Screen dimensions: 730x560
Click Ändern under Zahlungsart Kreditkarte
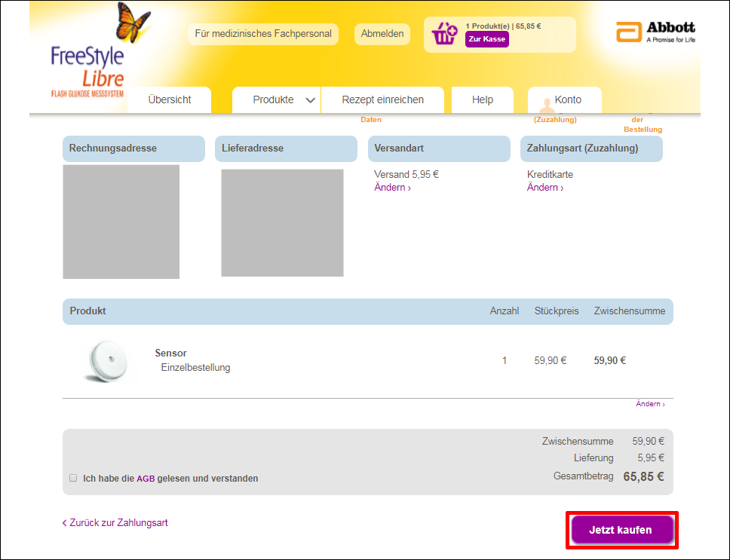click(x=545, y=188)
